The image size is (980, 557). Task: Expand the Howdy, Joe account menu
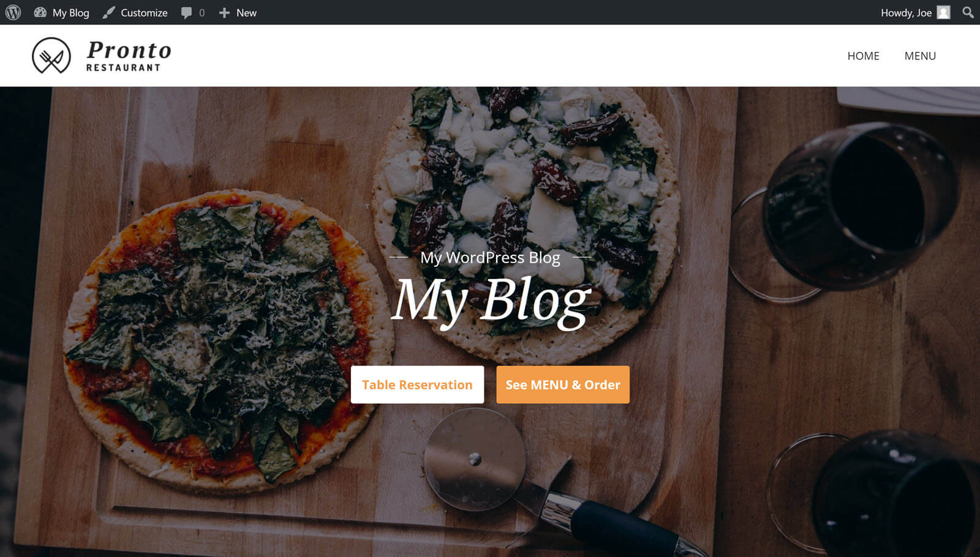[906, 13]
